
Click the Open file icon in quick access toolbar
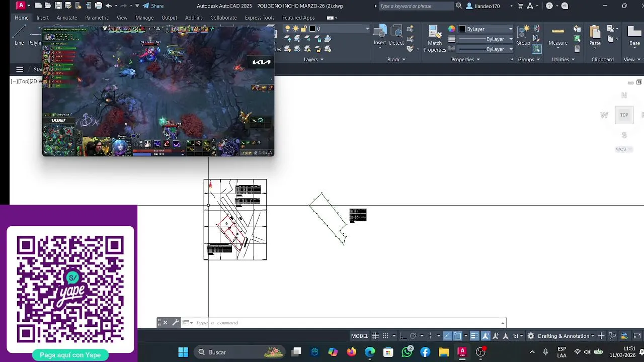coord(48,6)
